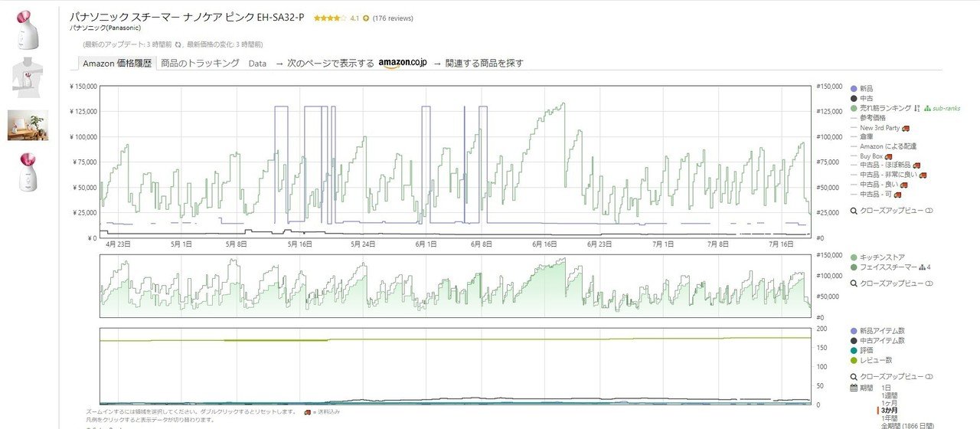Screen dimensions: 980x429
Task: Click the magnifier icon of the category rank chart close-up view
Action: pyautogui.click(x=854, y=283)
